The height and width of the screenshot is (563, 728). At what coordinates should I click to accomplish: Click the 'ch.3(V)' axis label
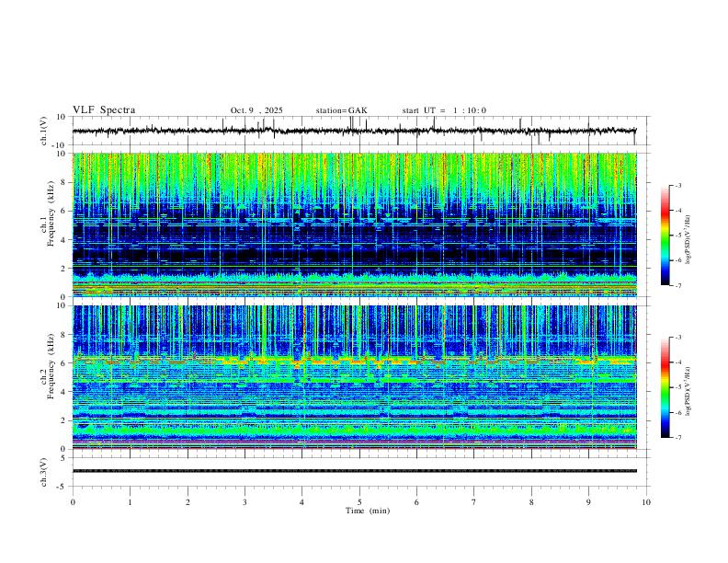click(x=44, y=472)
